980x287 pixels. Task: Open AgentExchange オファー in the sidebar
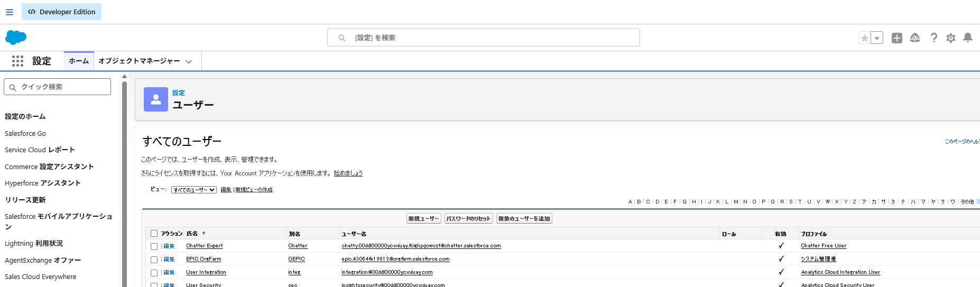[43, 260]
